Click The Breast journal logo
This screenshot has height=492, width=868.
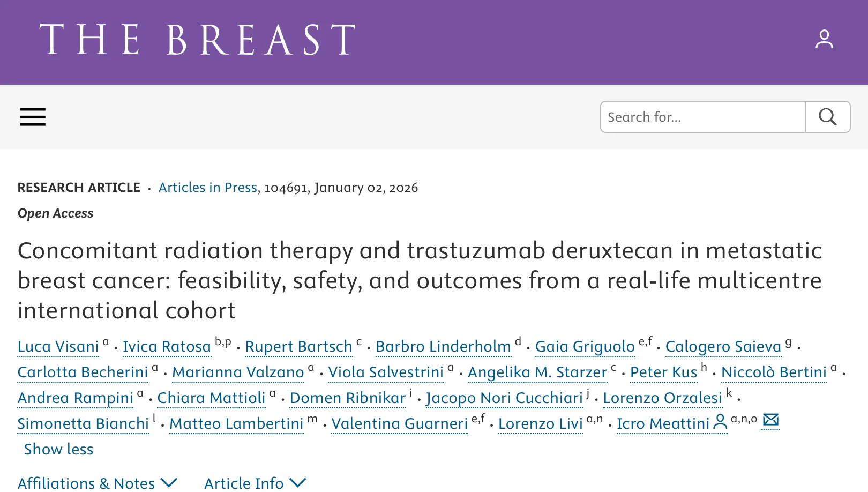pyautogui.click(x=197, y=40)
